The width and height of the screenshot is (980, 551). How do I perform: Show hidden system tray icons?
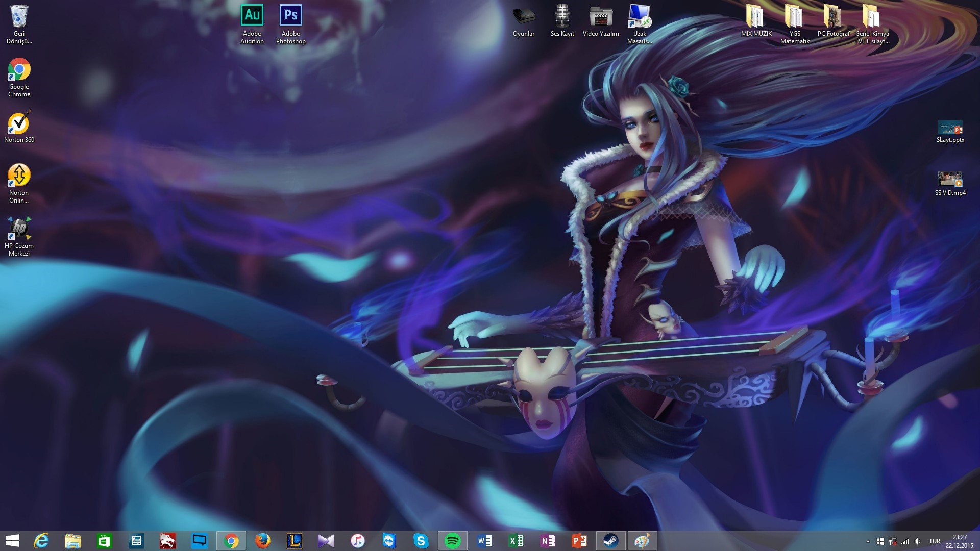point(868,541)
